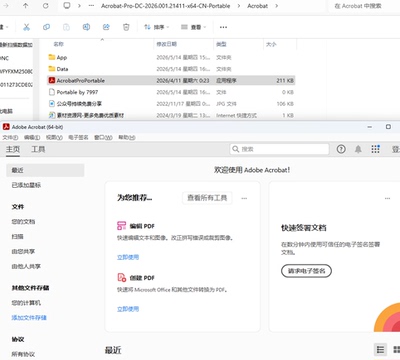Click the AcrobatProPortable application icon
Screen dimensions: 400x360
52,80
